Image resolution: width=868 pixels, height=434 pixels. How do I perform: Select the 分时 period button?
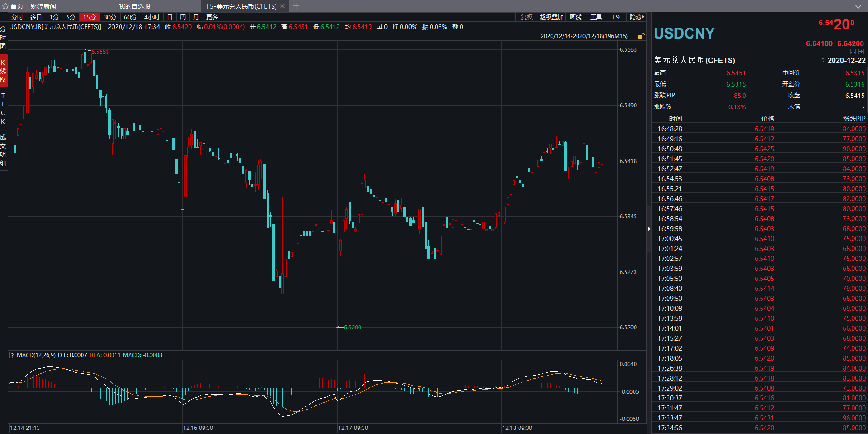point(17,17)
